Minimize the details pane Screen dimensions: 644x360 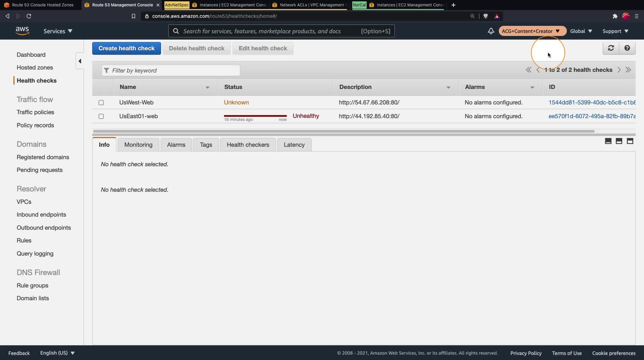[x=608, y=141]
